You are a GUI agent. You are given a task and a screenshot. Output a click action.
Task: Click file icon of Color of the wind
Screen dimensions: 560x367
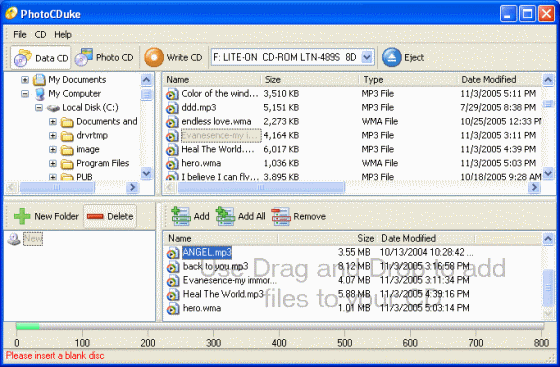pos(172,94)
